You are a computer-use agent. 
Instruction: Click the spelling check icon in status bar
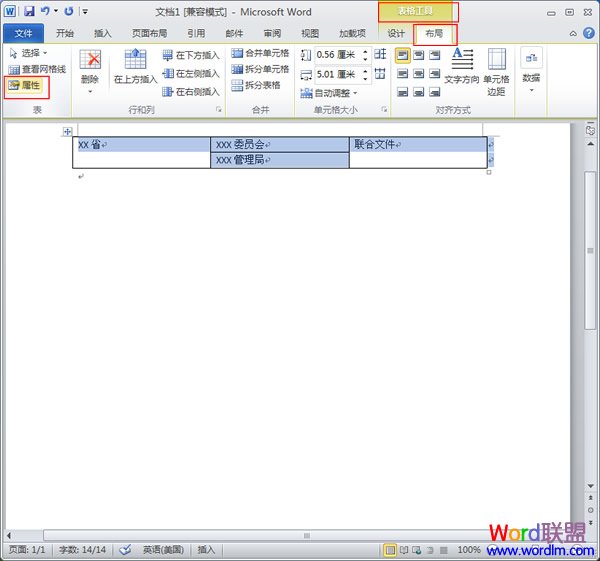(x=125, y=550)
